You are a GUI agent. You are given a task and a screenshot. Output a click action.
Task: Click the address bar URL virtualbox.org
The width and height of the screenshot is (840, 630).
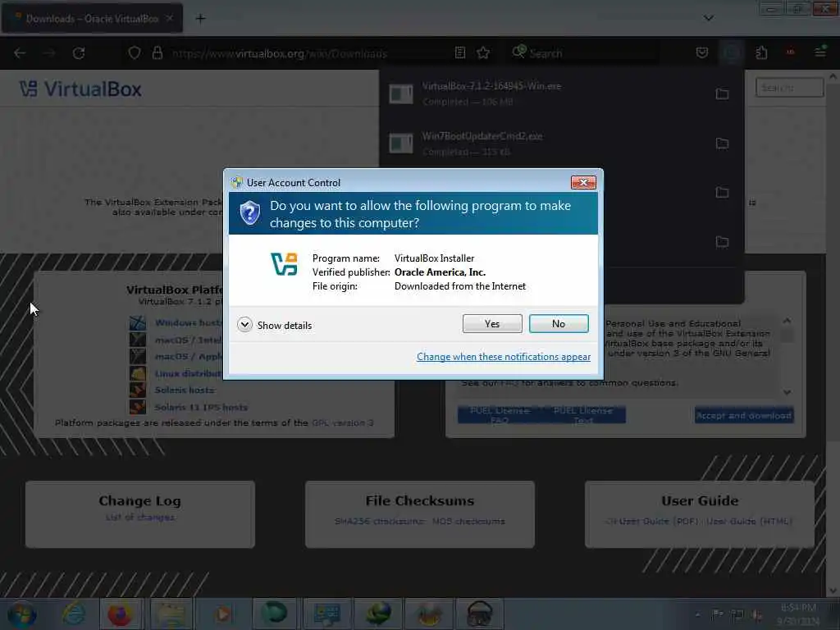click(x=279, y=53)
